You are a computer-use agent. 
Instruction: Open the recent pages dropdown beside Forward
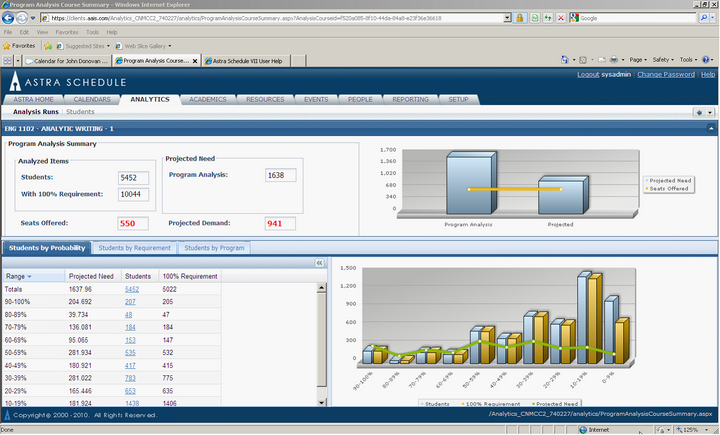click(x=33, y=18)
